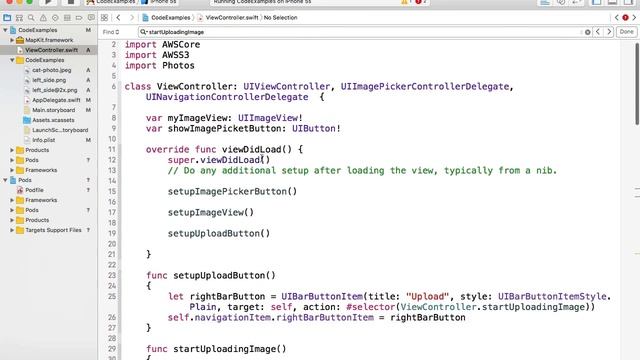Select the iPhone 5s run destination

160,2
